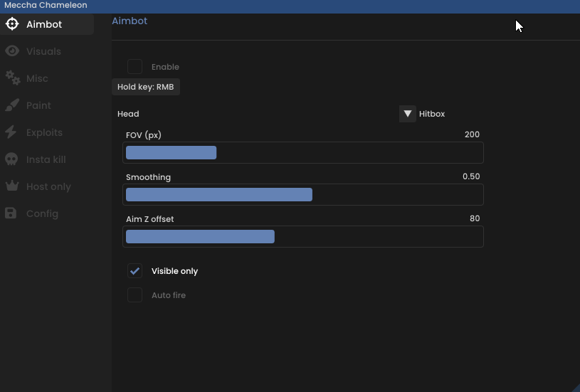Expand the Hitbox dropdown arrow
This screenshot has width=580, height=392.
tap(407, 114)
